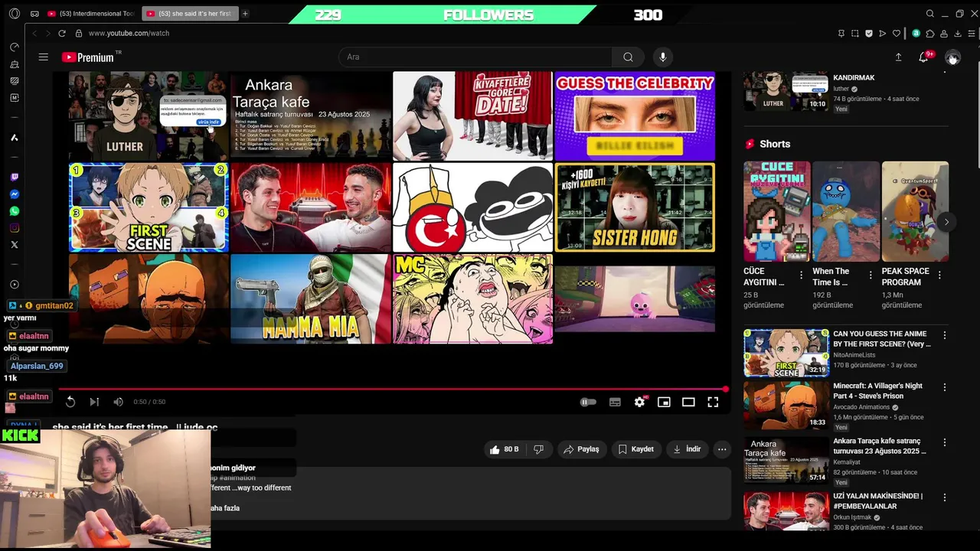Open options for Minecraft Villager's Night video

[x=944, y=387]
